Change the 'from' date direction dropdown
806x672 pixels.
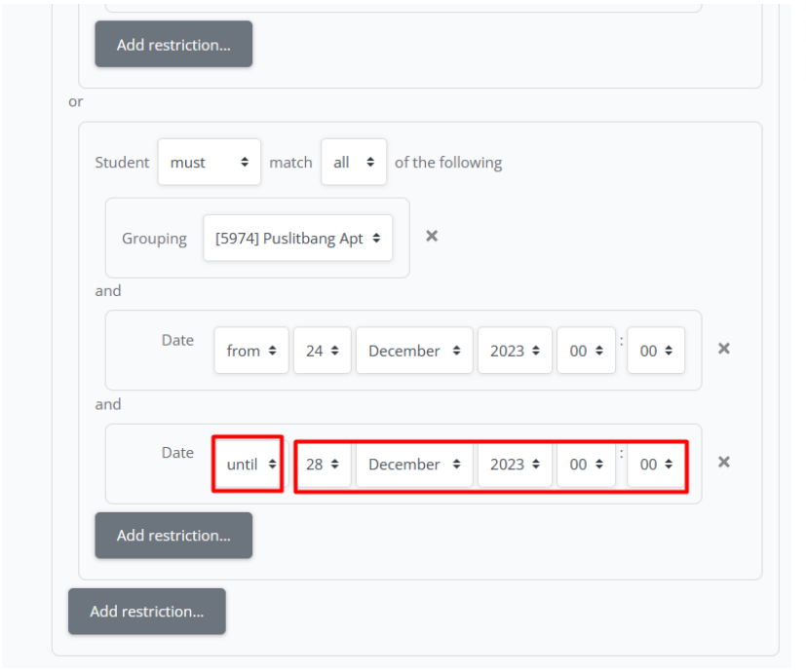251,351
